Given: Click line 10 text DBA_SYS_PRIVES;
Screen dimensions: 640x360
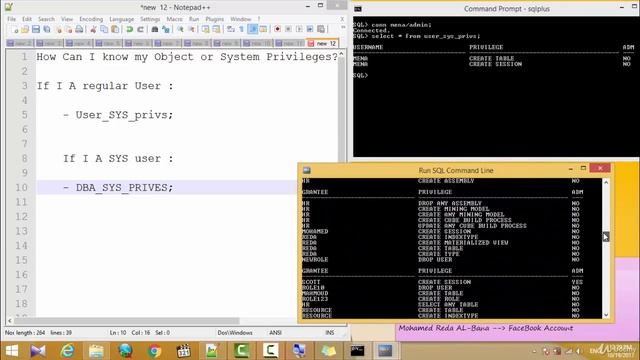Looking at the screenshot, I should [124, 188].
